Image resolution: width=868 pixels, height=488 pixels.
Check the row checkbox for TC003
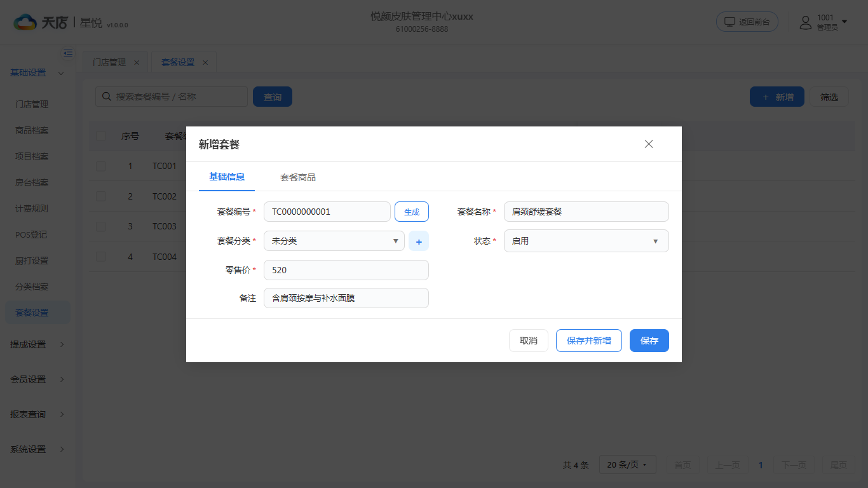tap(101, 226)
